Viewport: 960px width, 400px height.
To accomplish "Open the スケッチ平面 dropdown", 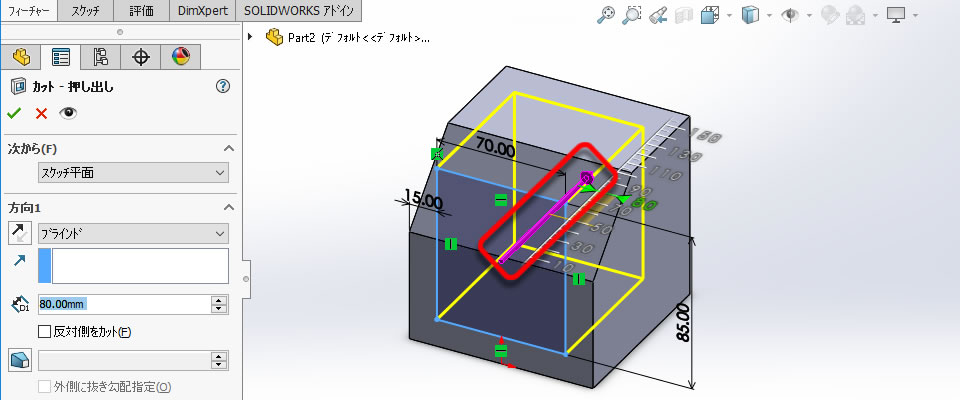I will tap(133, 173).
